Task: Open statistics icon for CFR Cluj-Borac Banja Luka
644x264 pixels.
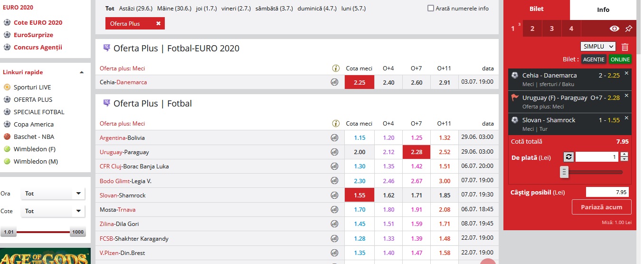Action: (335, 166)
